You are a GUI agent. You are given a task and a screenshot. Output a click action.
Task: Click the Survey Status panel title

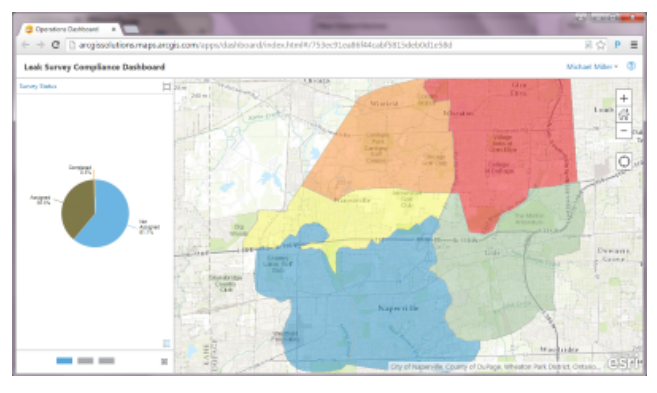click(38, 86)
